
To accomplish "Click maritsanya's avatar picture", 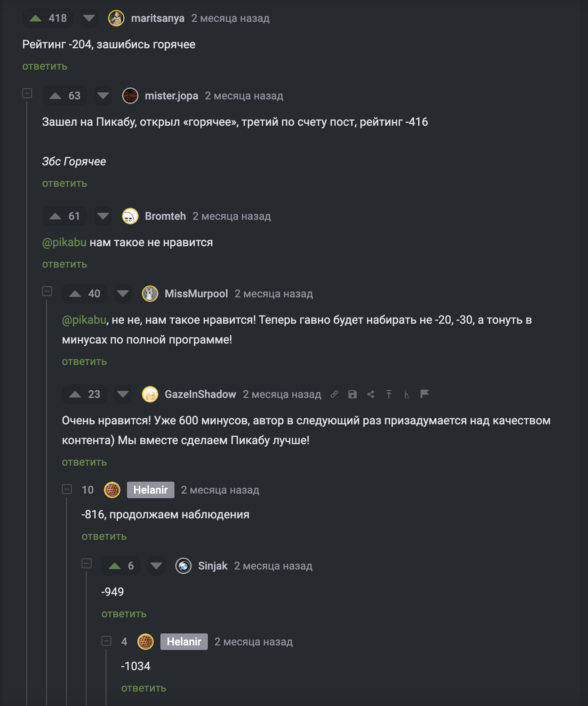I will (x=116, y=18).
